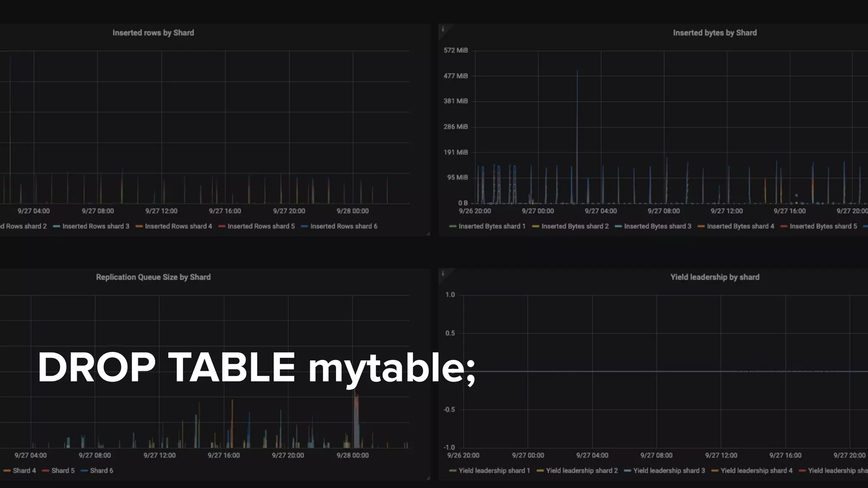
Task: Toggle Yield leadership shard 2 legend series
Action: pos(582,471)
